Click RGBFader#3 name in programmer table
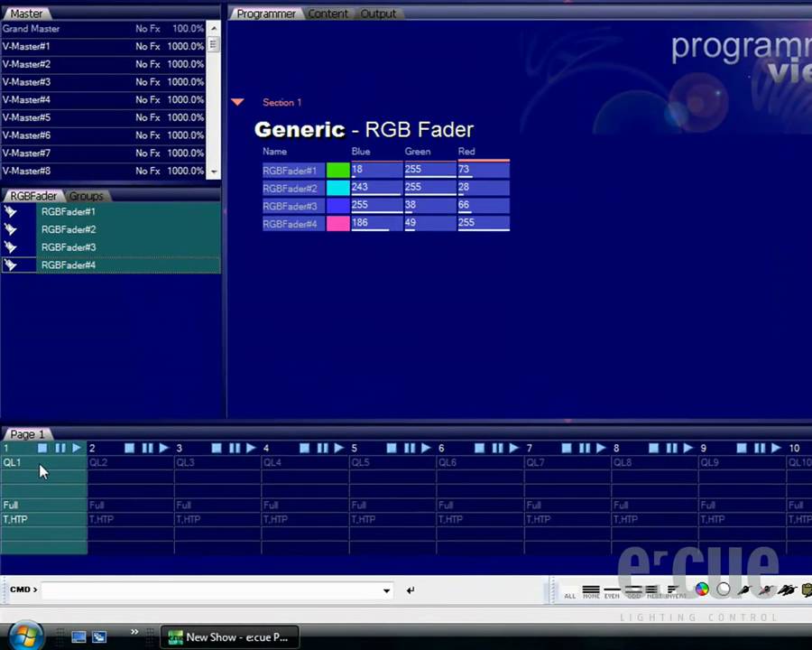Viewport: 812px width, 650px height. coord(293,206)
